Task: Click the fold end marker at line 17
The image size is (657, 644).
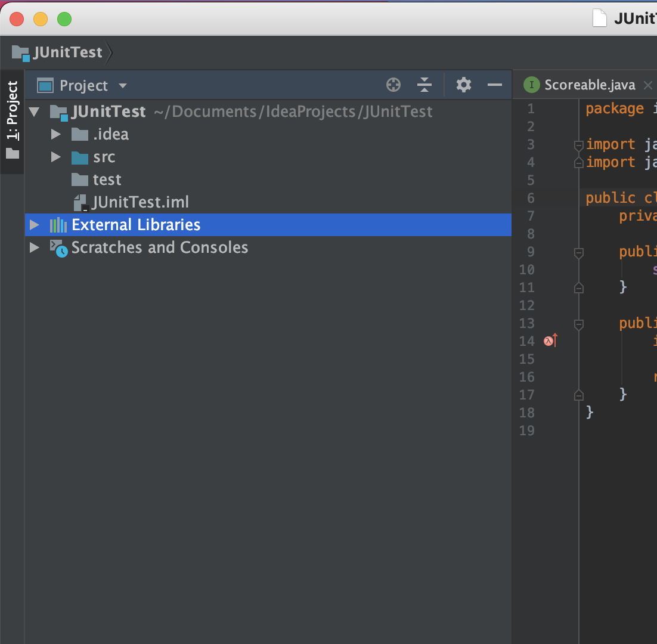Action: point(579,395)
